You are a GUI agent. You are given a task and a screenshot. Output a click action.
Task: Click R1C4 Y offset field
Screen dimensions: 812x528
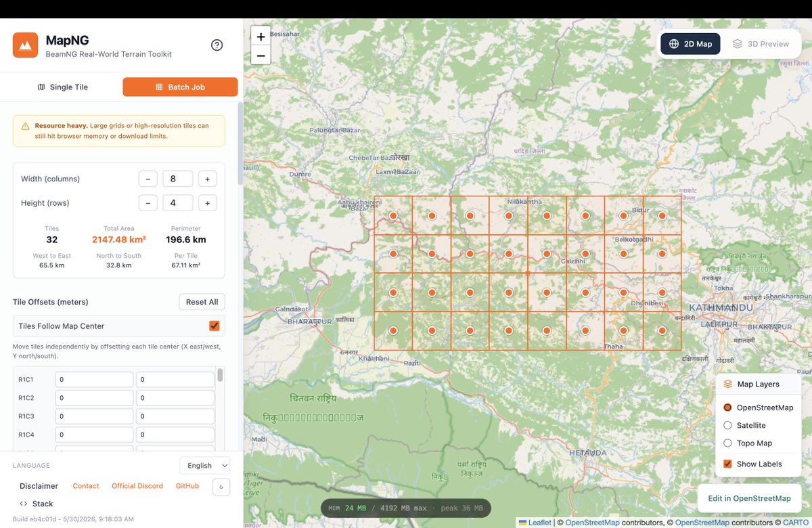(x=175, y=435)
